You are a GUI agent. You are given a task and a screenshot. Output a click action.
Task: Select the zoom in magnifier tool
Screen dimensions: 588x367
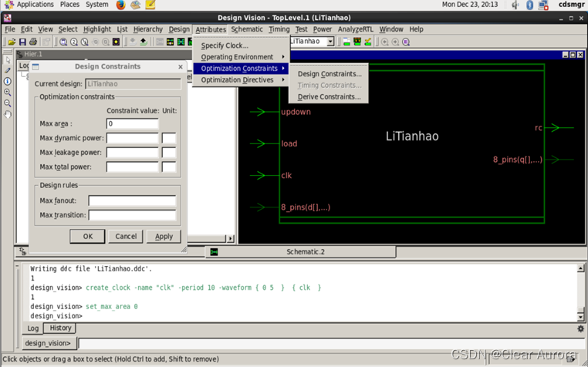tap(8, 93)
